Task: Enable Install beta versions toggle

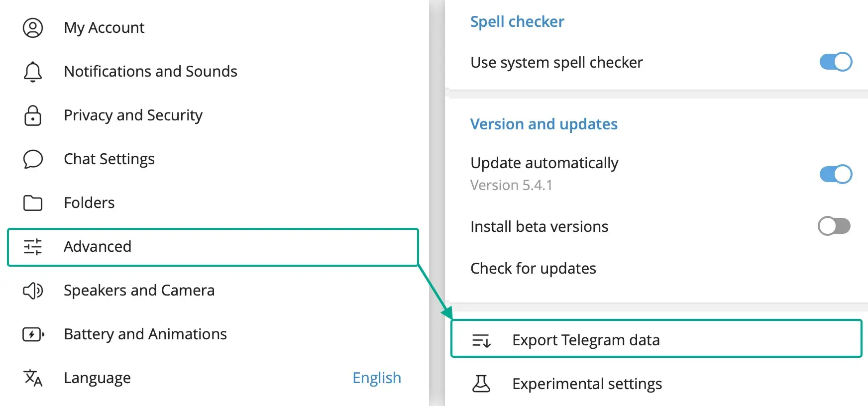Action: (834, 226)
